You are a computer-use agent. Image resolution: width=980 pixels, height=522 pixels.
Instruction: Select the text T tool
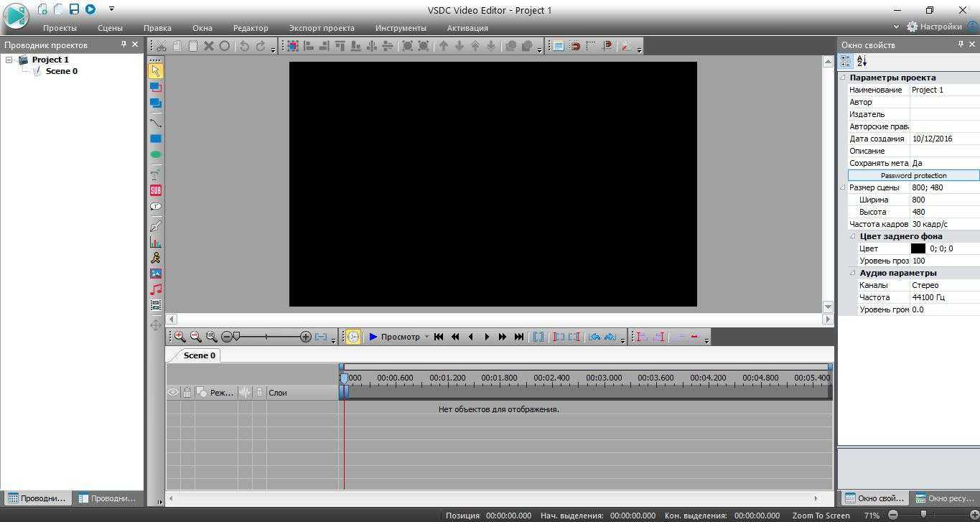[155, 174]
